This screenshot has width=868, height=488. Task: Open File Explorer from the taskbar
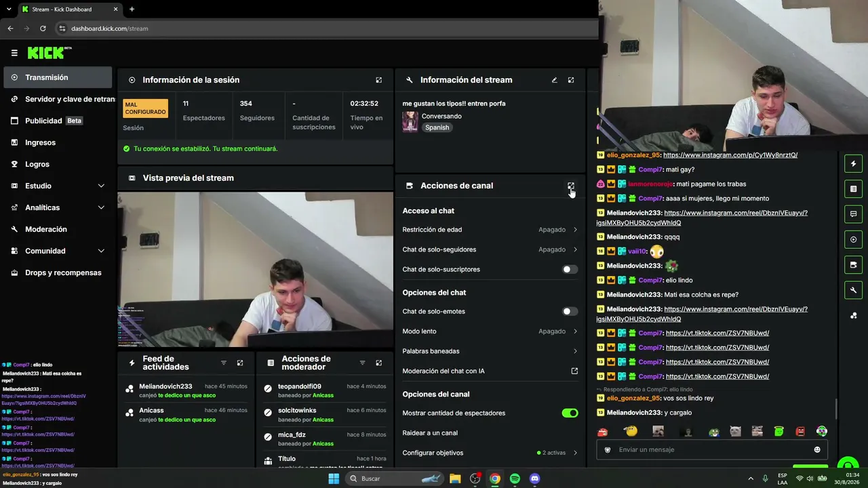[456, 479]
